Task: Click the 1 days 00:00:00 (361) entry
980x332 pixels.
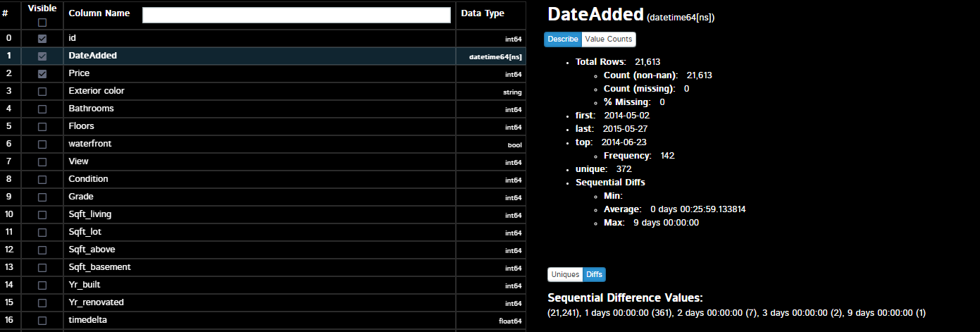Action: (x=626, y=312)
